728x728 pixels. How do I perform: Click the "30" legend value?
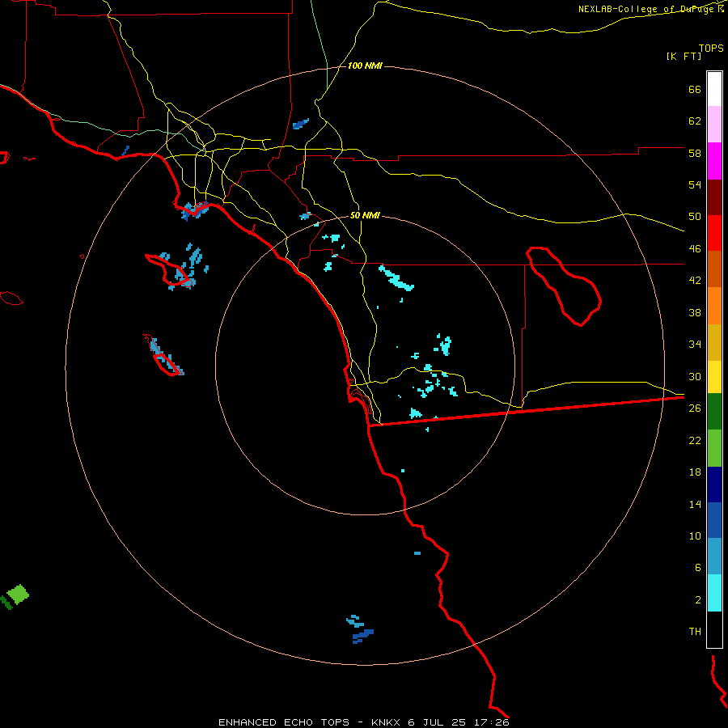[x=695, y=376]
